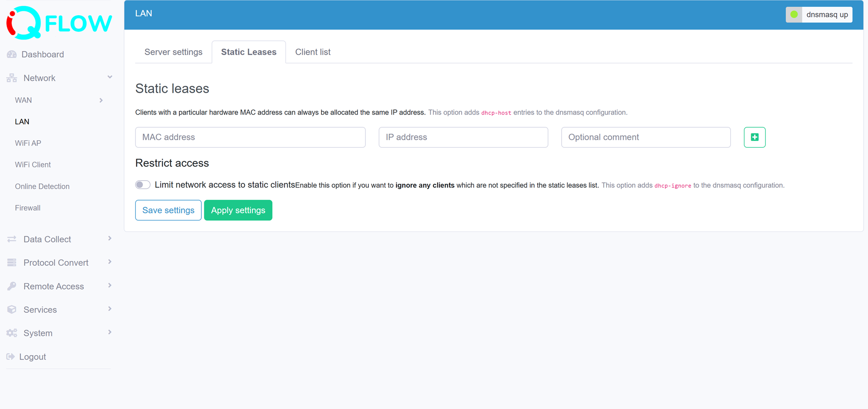The height and width of the screenshot is (409, 868).
Task: Expand the WAN submenu chevron
Action: (101, 100)
